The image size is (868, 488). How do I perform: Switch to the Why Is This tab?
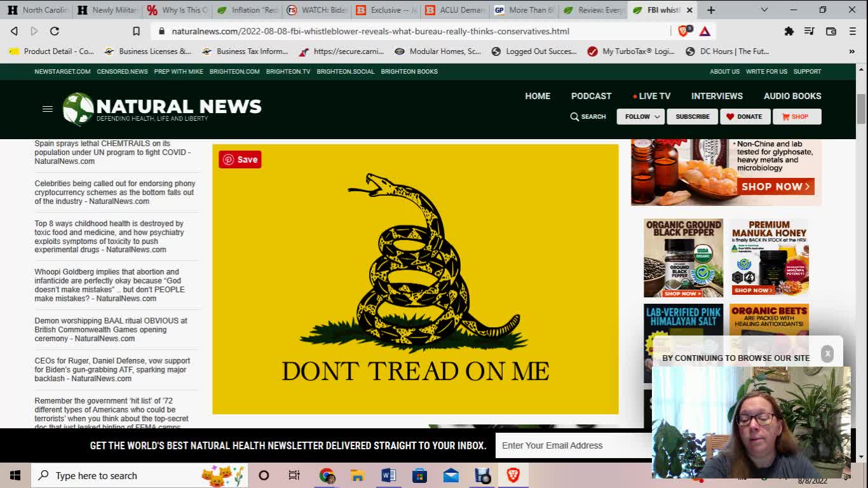[177, 10]
